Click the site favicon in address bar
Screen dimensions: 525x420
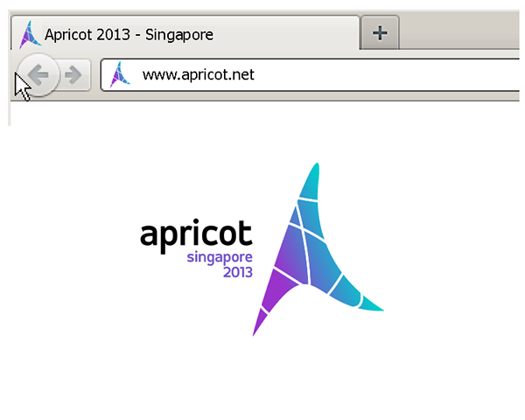tap(120, 74)
